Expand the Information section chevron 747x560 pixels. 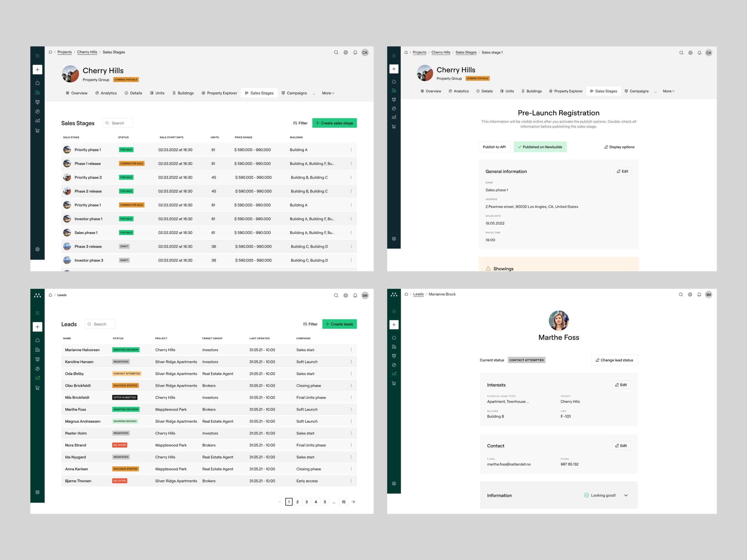pos(625,495)
